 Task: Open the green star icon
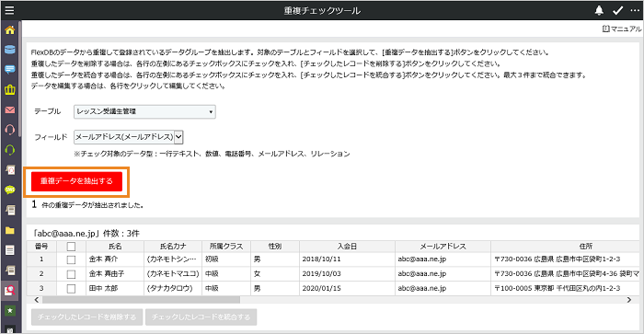10,311
